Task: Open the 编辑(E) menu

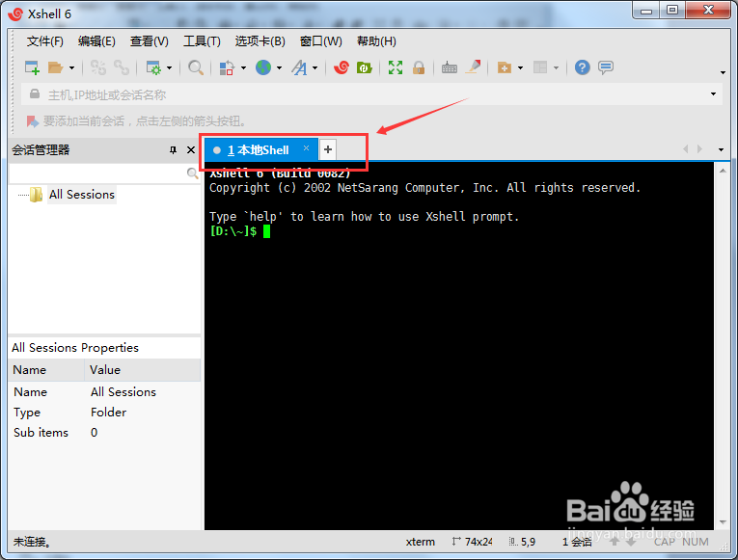Action: coord(96,41)
